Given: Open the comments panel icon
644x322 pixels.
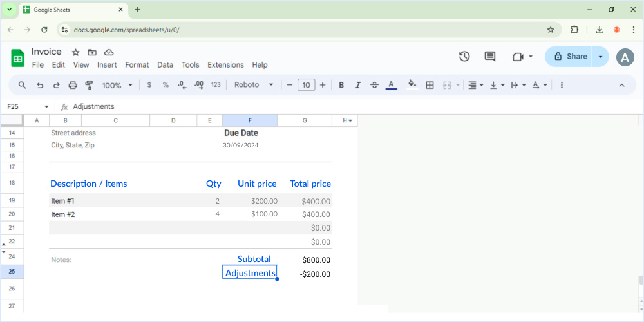Looking at the screenshot, I should pyautogui.click(x=490, y=57).
